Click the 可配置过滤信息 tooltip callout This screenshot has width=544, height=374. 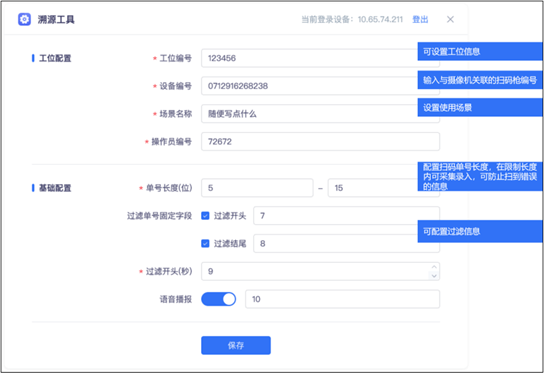tap(480, 231)
